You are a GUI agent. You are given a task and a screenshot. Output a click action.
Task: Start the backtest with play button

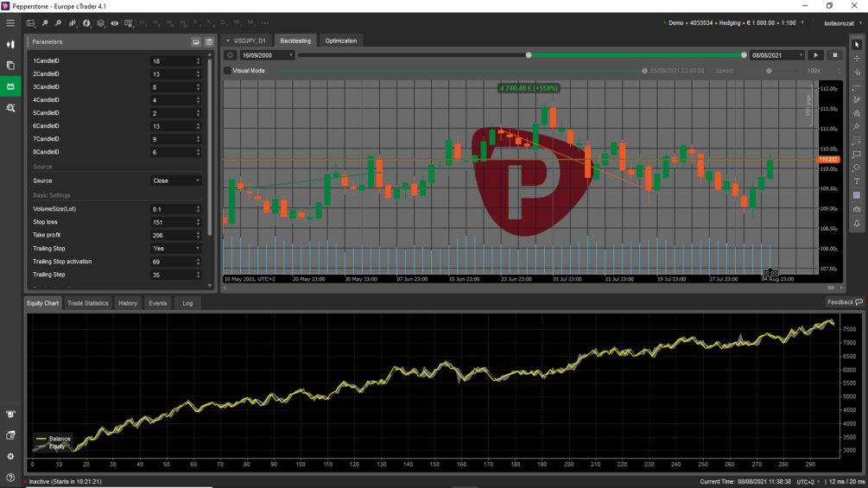coord(815,55)
